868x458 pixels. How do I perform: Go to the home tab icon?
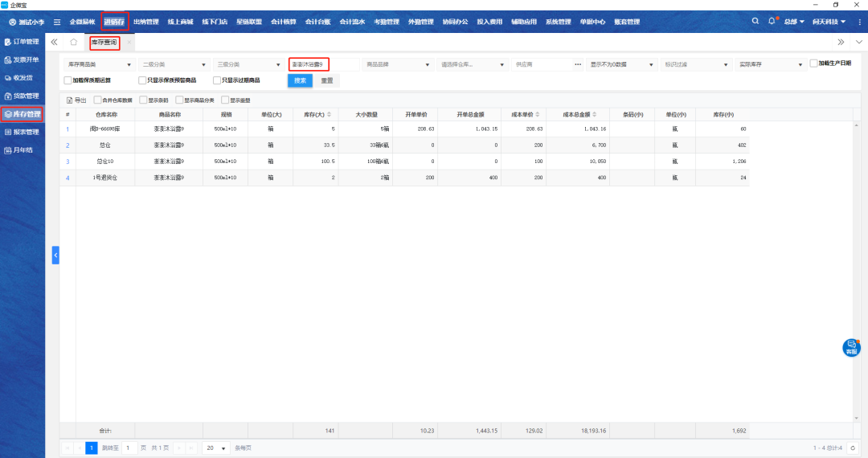(74, 42)
